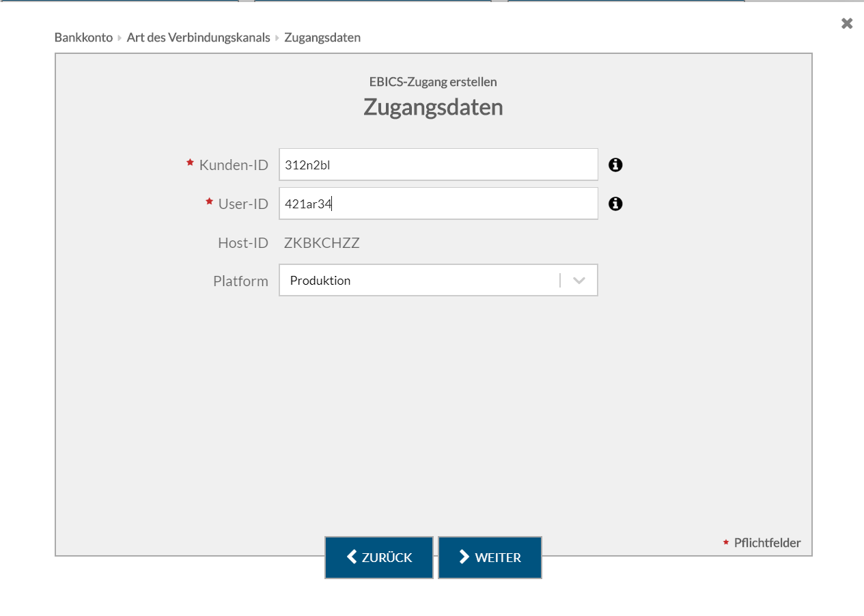Click the Kunden-ID input field
Screen dimensions: 864x616
coord(438,165)
